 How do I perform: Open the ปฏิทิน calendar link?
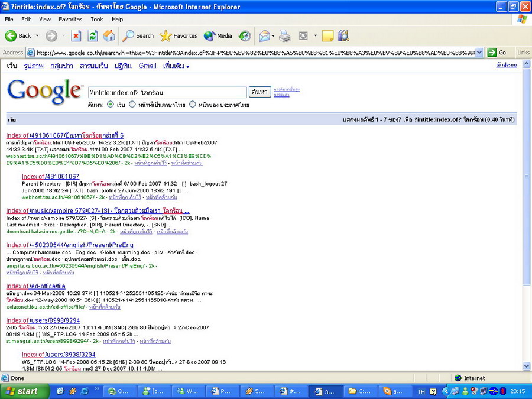pyautogui.click(x=123, y=66)
